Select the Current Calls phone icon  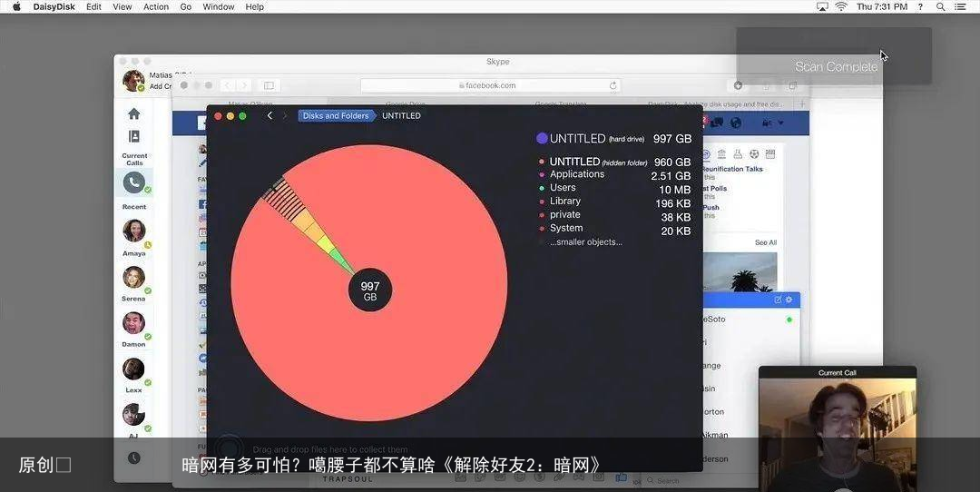point(133,182)
